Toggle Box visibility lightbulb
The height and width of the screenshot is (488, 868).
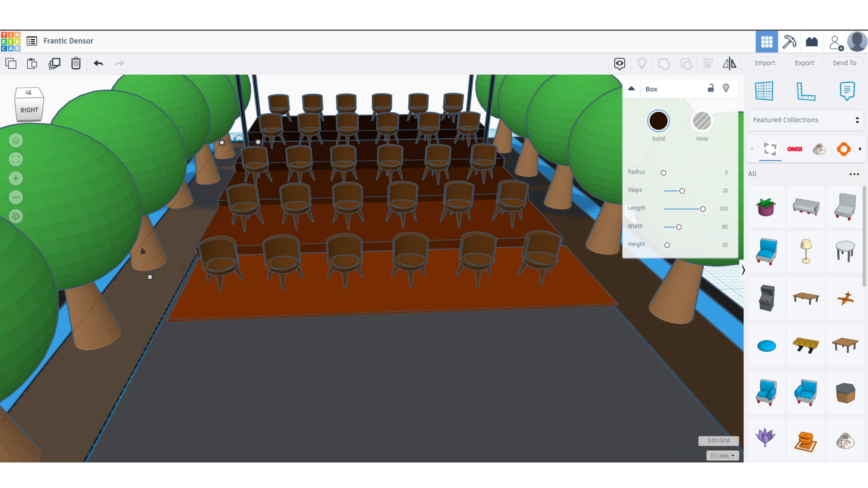coord(726,88)
